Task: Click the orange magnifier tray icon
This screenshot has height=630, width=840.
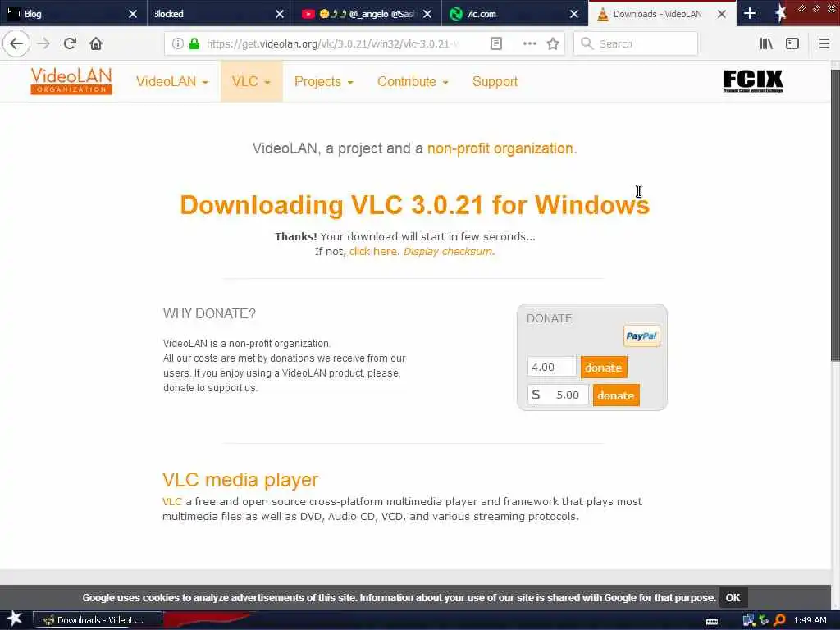Action: point(780,620)
